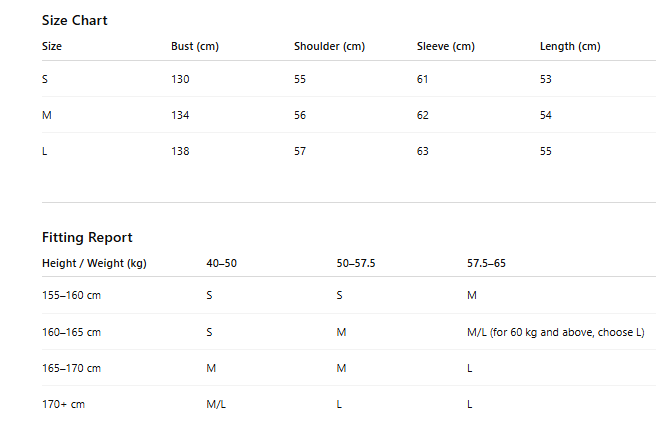This screenshot has height=438, width=671.
Task: Select the Bust (cm) column header
Action: tap(195, 46)
